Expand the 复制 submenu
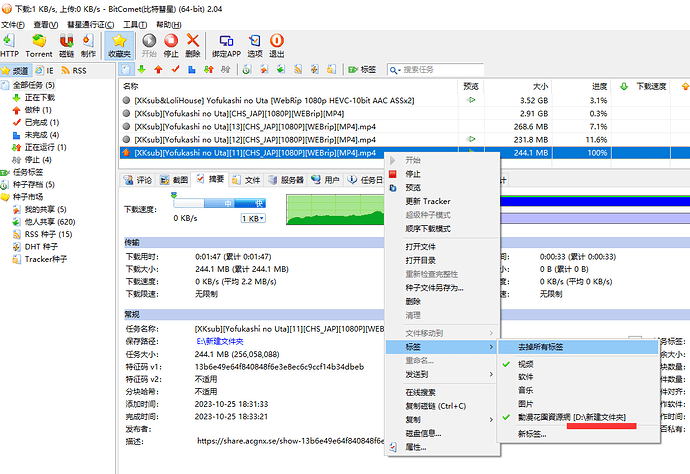This screenshot has width=690, height=474. click(x=442, y=420)
